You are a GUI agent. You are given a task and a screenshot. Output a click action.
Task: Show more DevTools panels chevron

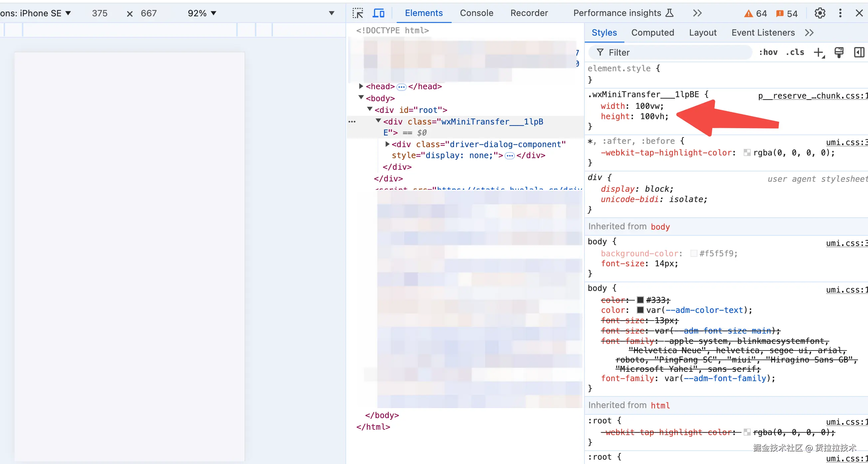697,13
